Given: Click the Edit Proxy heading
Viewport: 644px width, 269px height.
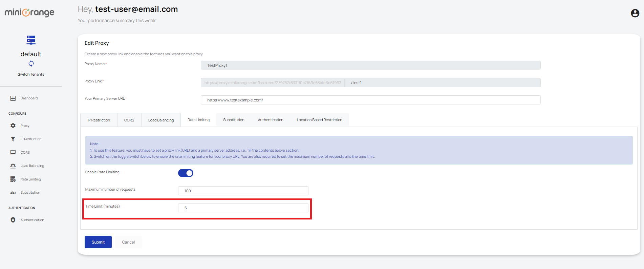Looking at the screenshot, I should [97, 43].
